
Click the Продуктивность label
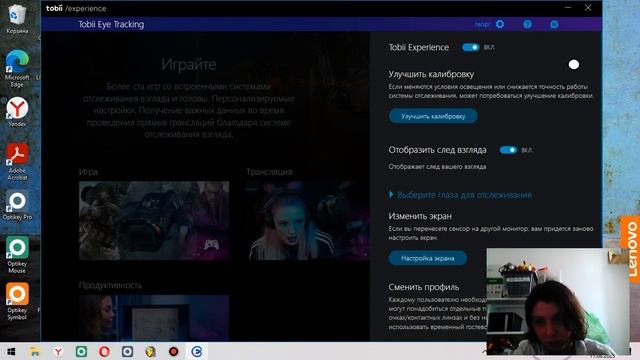click(110, 285)
